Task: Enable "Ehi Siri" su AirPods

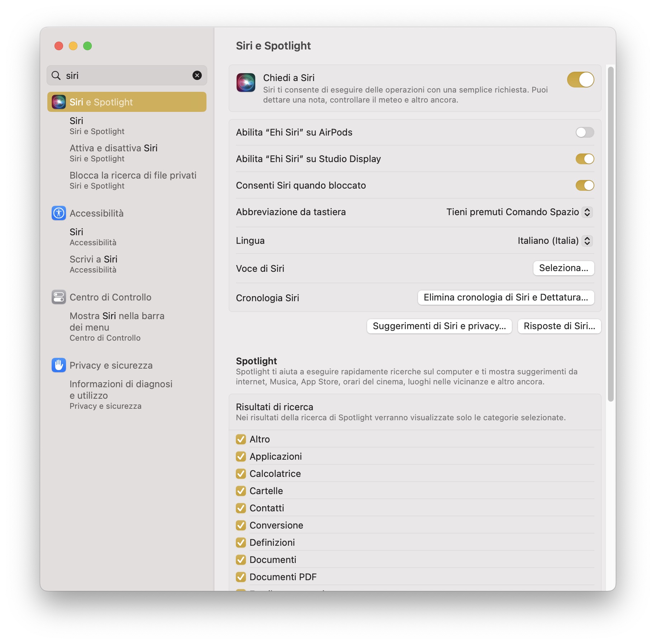Action: pos(585,132)
